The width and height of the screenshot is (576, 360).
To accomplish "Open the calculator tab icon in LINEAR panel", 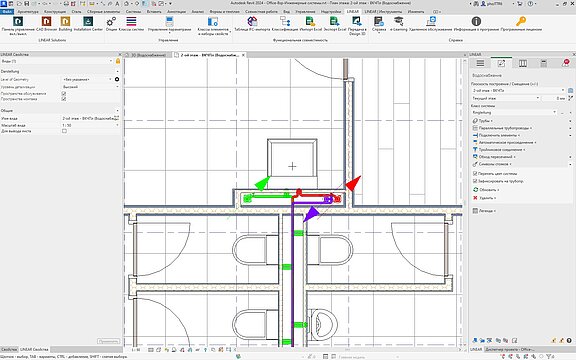I will pos(544,63).
